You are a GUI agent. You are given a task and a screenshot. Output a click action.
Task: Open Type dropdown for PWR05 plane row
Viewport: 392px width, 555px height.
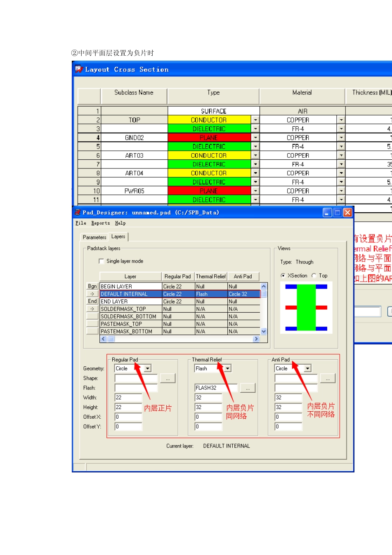tap(255, 191)
